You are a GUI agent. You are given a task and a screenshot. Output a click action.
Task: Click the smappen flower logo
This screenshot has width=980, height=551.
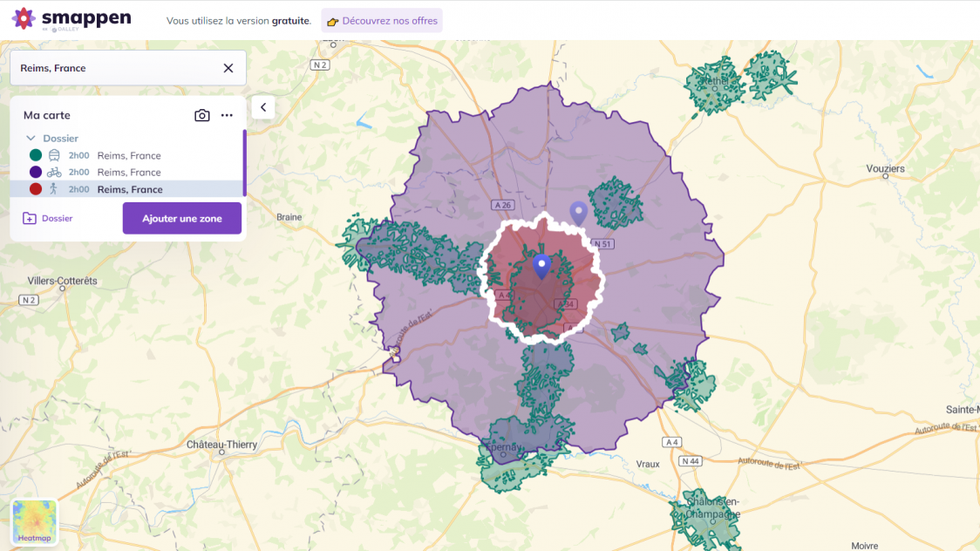pos(25,17)
